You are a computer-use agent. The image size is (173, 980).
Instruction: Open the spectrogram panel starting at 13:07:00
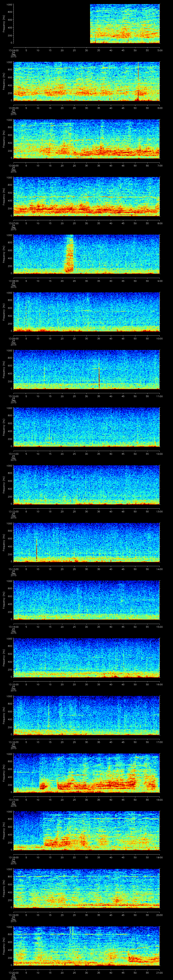(x=86, y=197)
